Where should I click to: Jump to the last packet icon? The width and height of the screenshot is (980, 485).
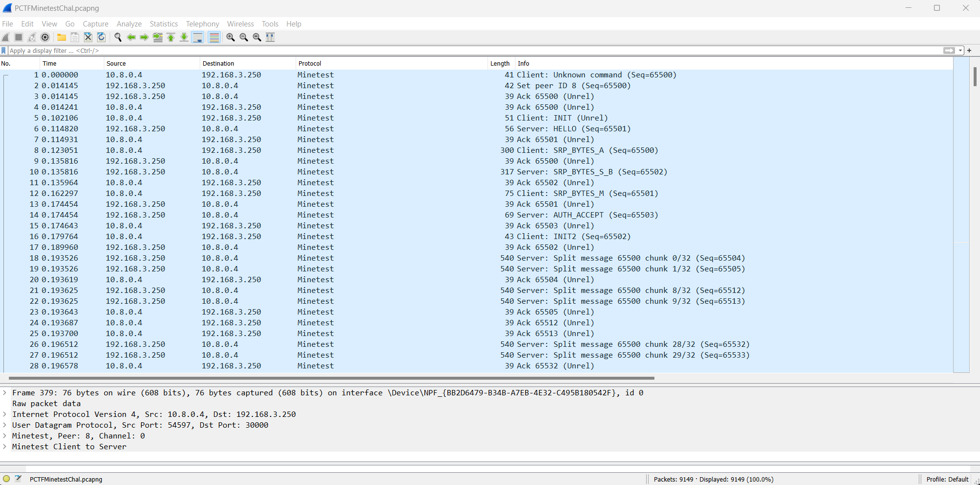click(184, 37)
